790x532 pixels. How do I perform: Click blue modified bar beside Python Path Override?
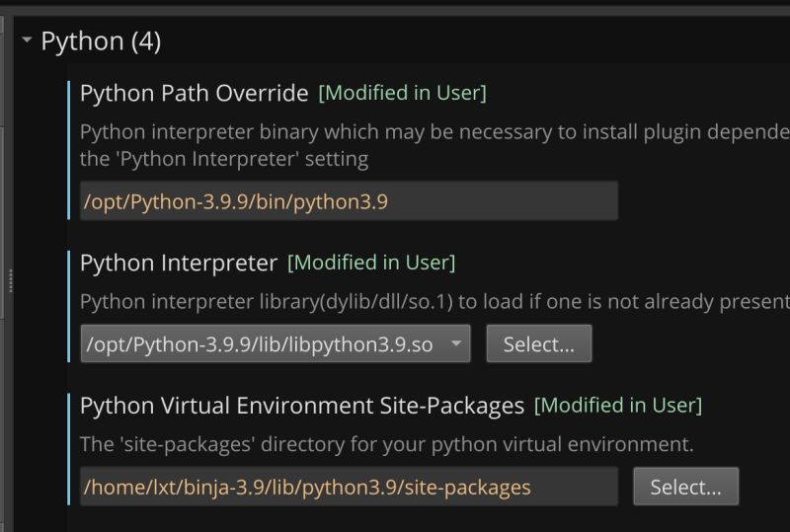click(69, 148)
